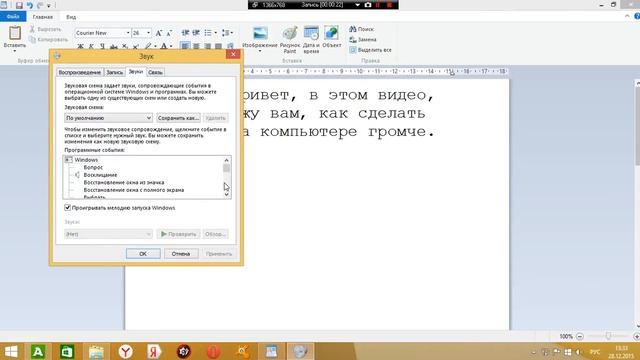Insert an image (Изображение)
This screenshot has width=640, height=360.
[x=260, y=37]
